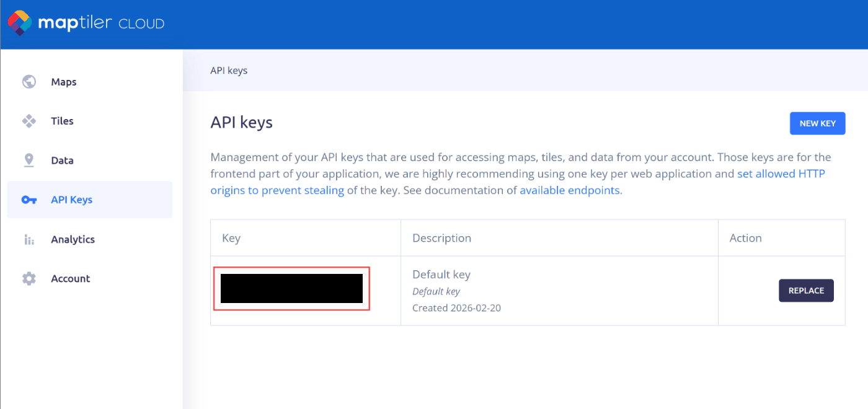Open the Maps sidebar section
The width and height of the screenshot is (868, 409).
pyautogui.click(x=64, y=82)
